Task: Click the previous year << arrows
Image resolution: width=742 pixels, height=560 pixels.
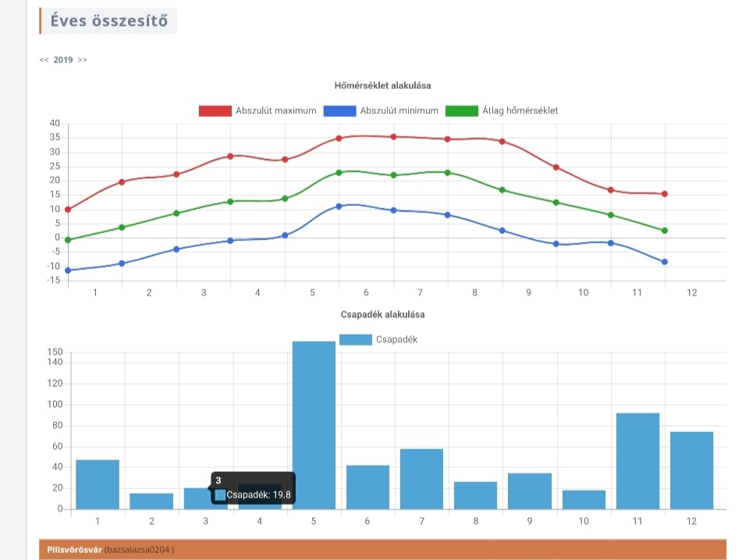Action: (44, 60)
